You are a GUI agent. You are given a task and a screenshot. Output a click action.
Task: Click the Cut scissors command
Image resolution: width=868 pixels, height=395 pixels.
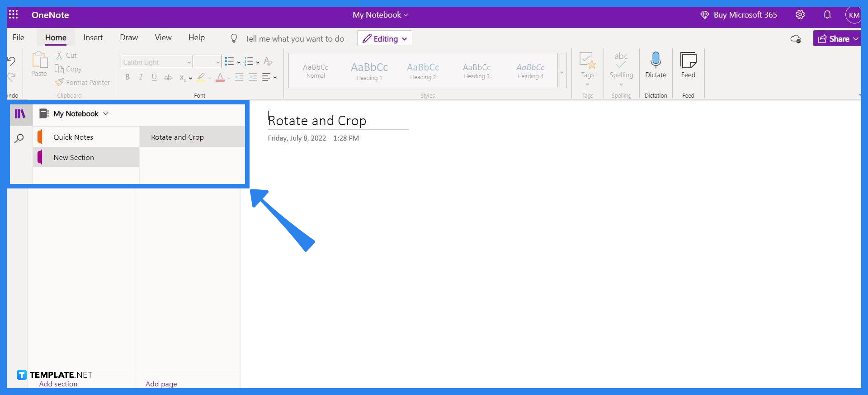tap(66, 55)
